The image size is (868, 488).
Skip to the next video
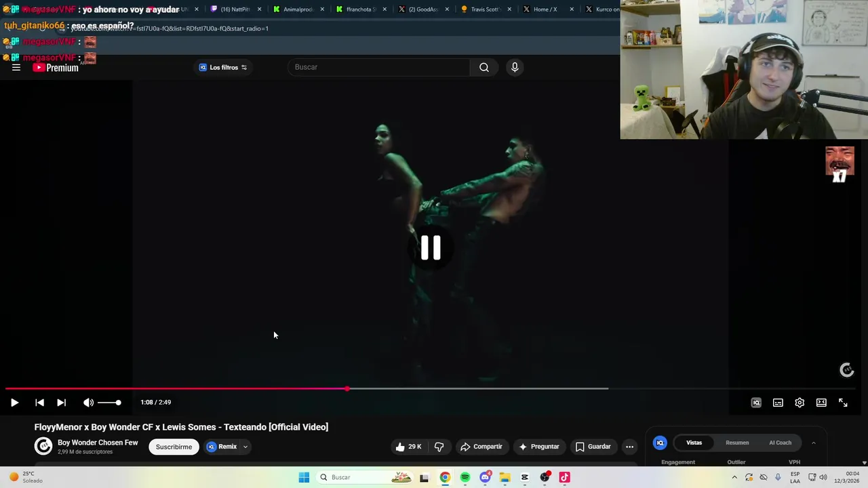pos(61,403)
